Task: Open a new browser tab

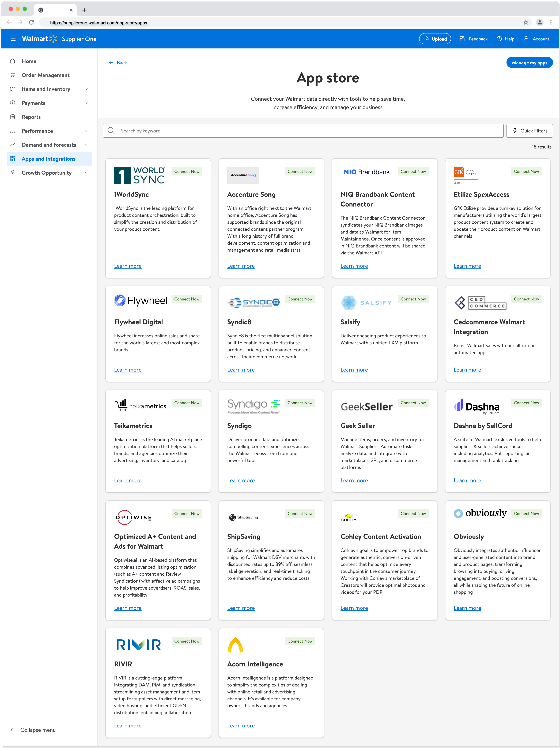Action: coord(84,10)
